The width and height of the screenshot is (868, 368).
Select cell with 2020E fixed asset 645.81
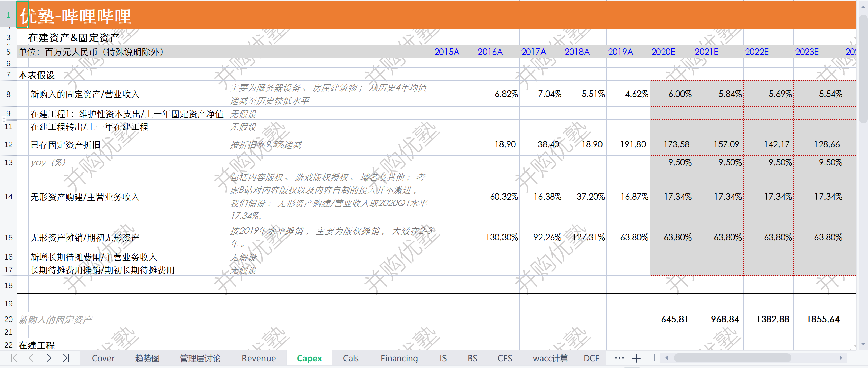[x=674, y=319]
